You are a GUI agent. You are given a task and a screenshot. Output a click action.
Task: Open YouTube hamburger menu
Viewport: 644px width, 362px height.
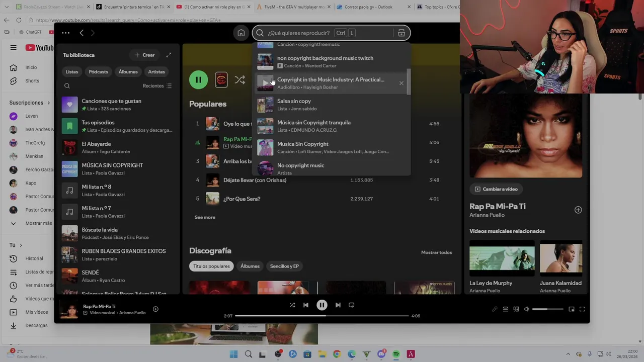(13, 48)
